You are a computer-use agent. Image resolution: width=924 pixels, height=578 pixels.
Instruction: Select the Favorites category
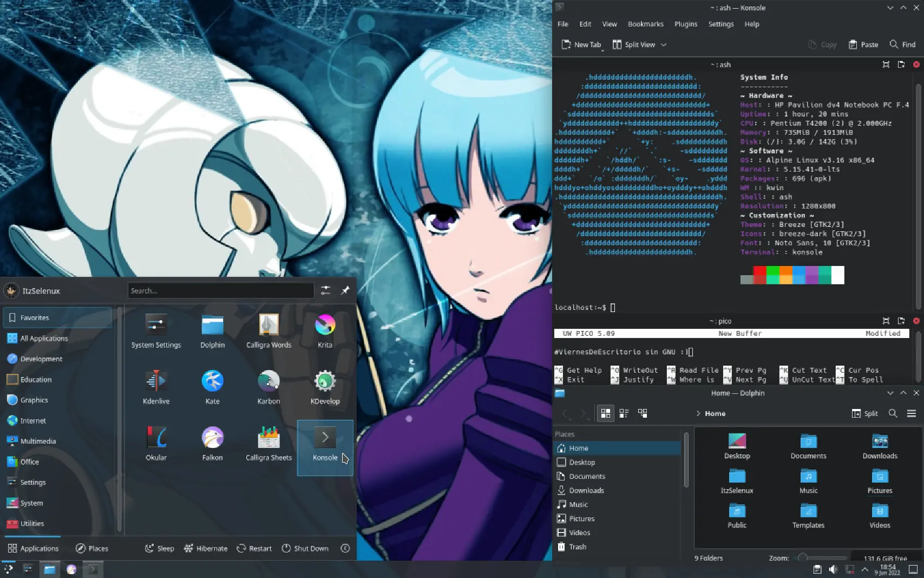[x=57, y=317]
